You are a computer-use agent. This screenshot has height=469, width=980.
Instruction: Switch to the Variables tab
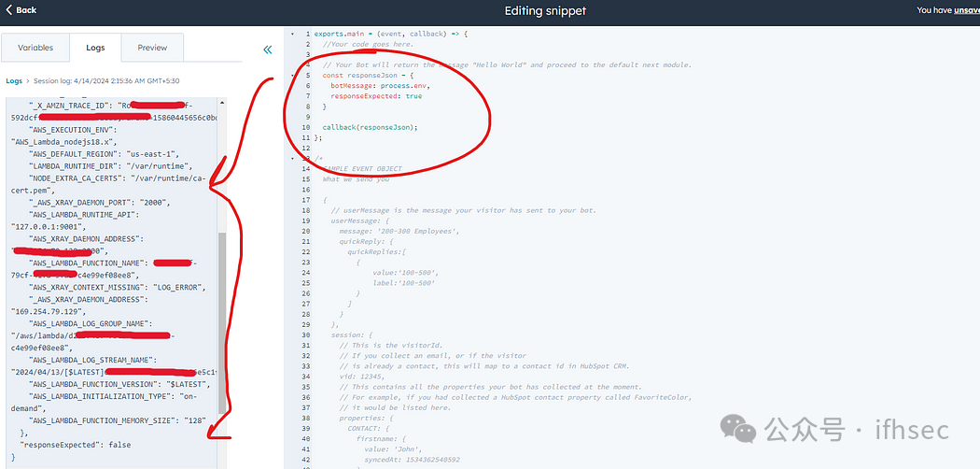point(35,48)
